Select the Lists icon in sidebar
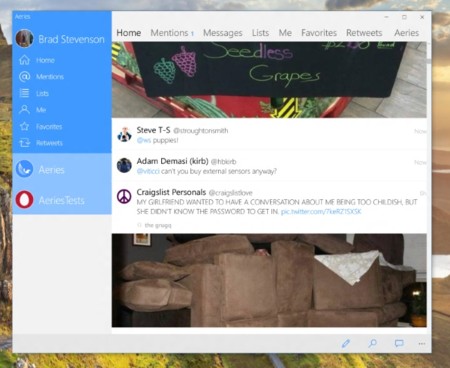This screenshot has height=368, width=450. 24,93
